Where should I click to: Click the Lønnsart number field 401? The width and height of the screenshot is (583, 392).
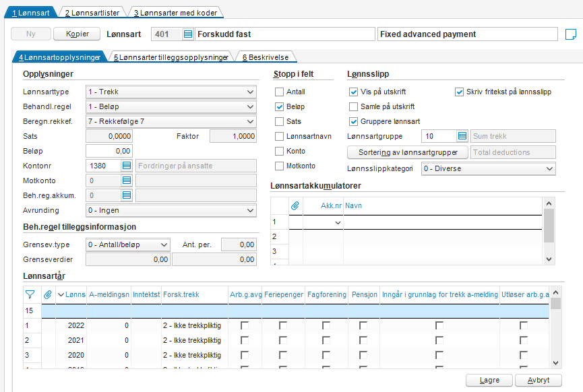(167, 34)
